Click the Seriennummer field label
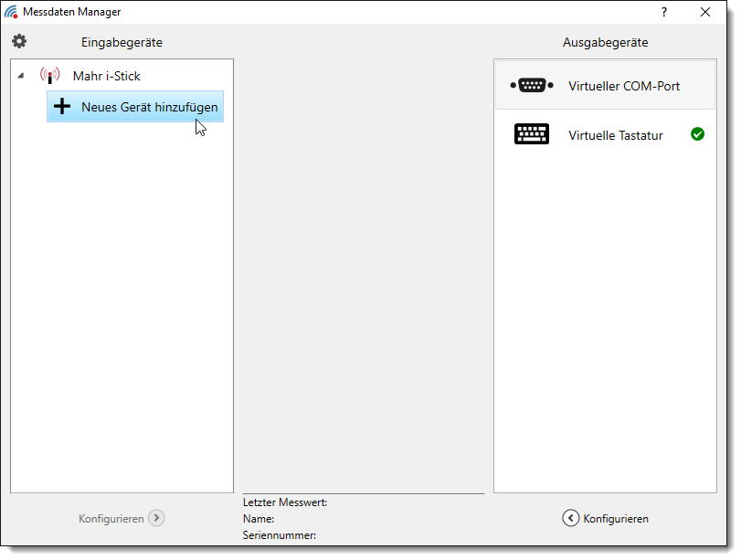 tap(280, 535)
